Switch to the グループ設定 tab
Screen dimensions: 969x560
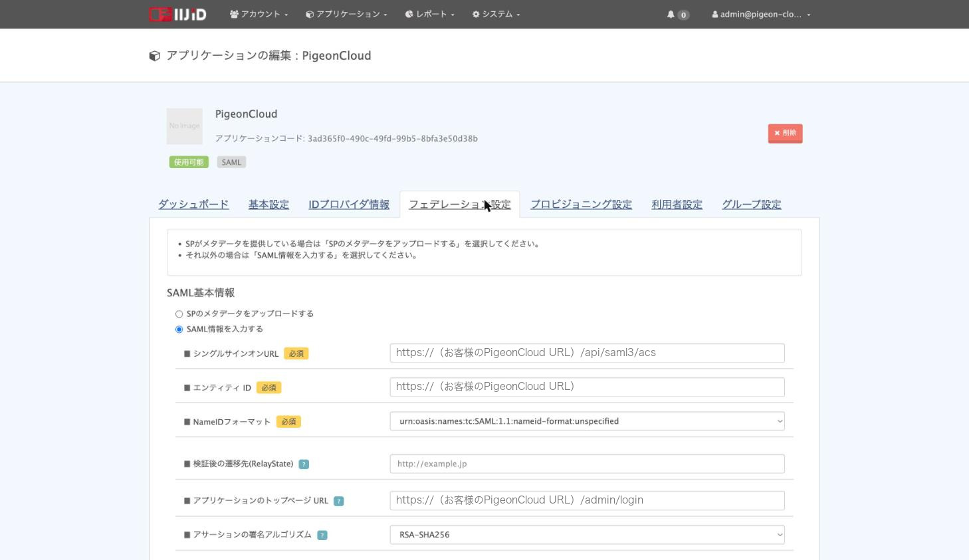click(x=752, y=204)
